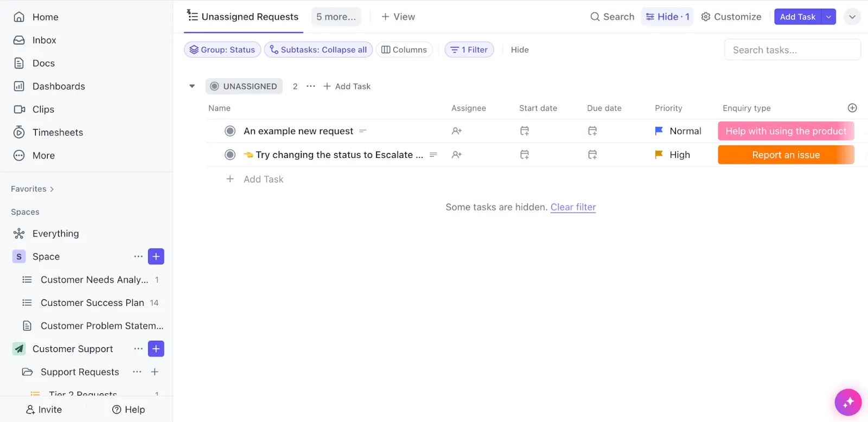
Task: Click the Hide text button beside filter
Action: point(520,50)
